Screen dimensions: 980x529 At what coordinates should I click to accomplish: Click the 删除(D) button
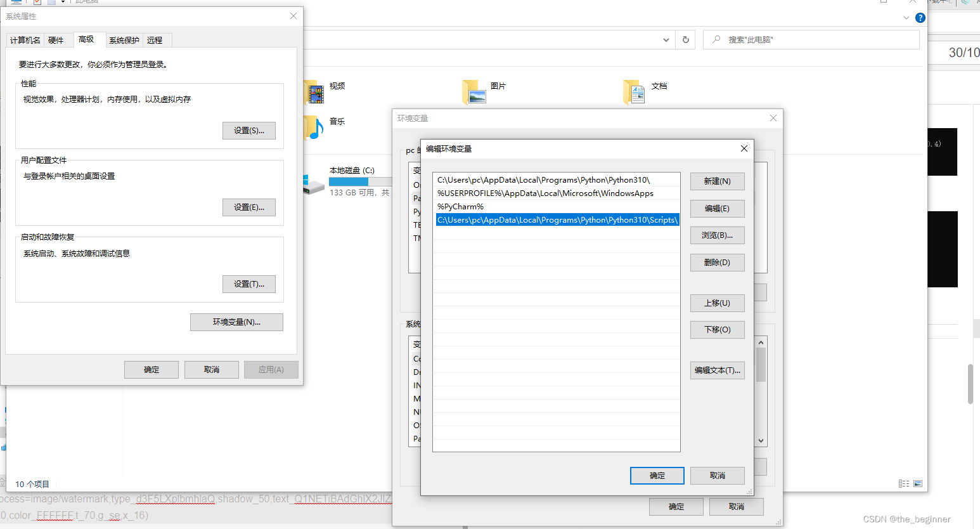(x=718, y=263)
